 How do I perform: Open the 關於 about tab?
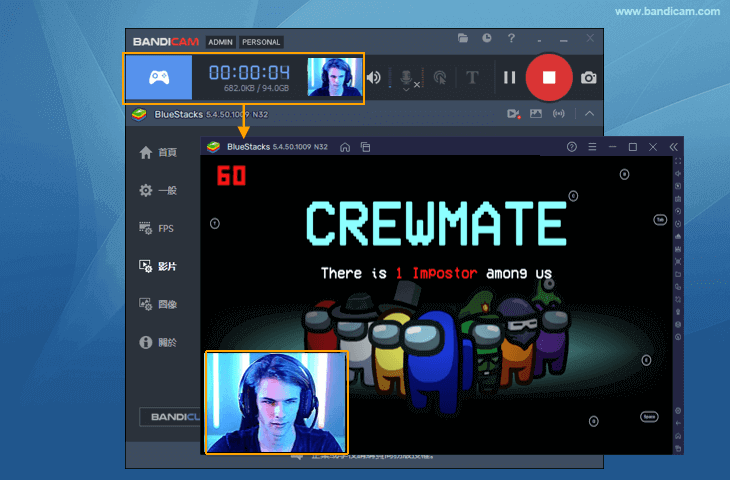coord(158,342)
